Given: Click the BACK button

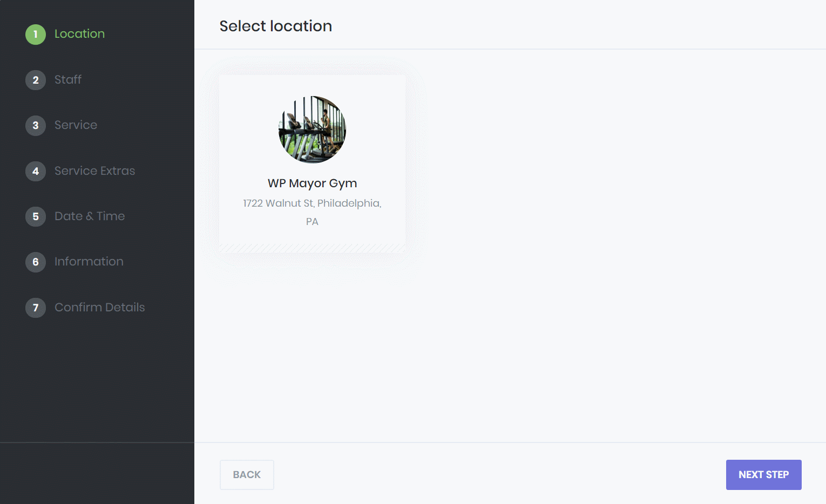Looking at the screenshot, I should pos(247,475).
